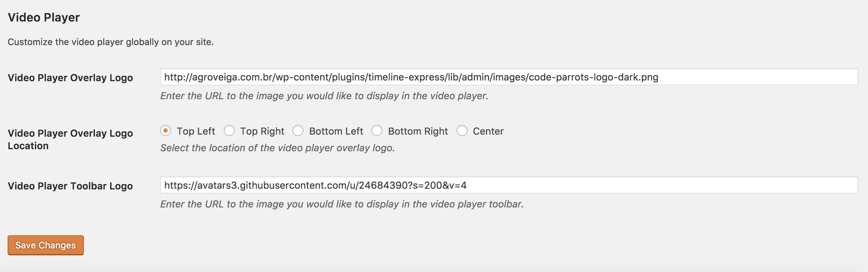The width and height of the screenshot is (868, 272).
Task: Choose the Top Right radio button
Action: 229,131
